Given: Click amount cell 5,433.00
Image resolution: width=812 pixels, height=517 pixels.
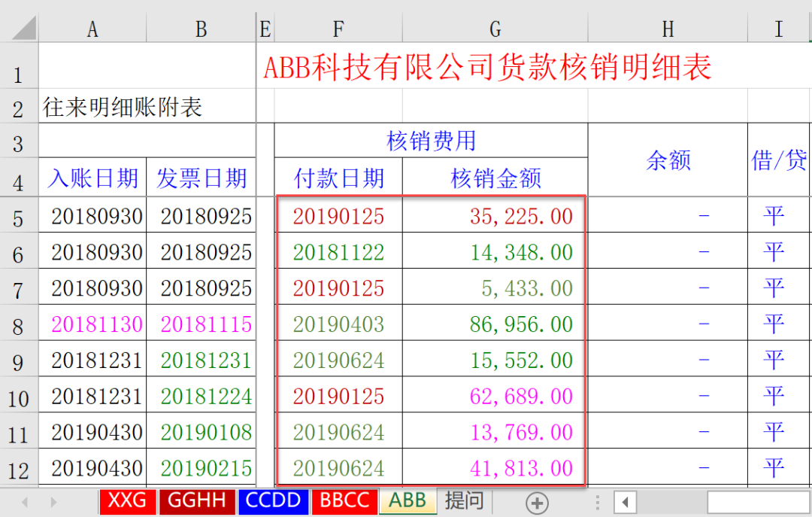Looking at the screenshot, I should click(495, 286).
